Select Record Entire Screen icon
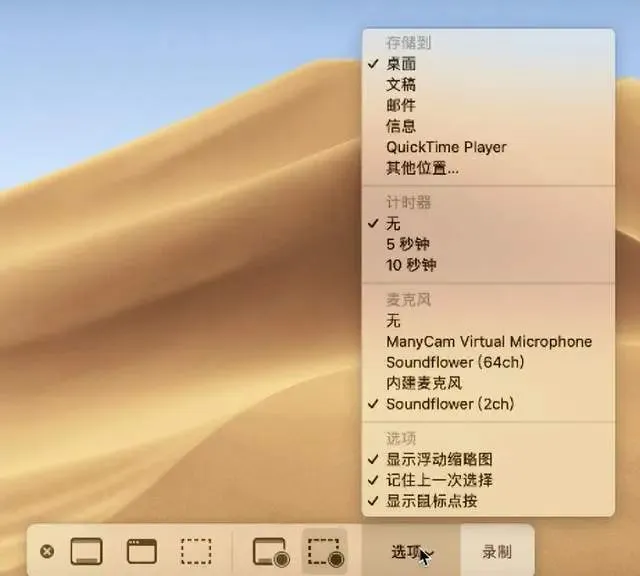This screenshot has height=576, width=640. point(271,552)
